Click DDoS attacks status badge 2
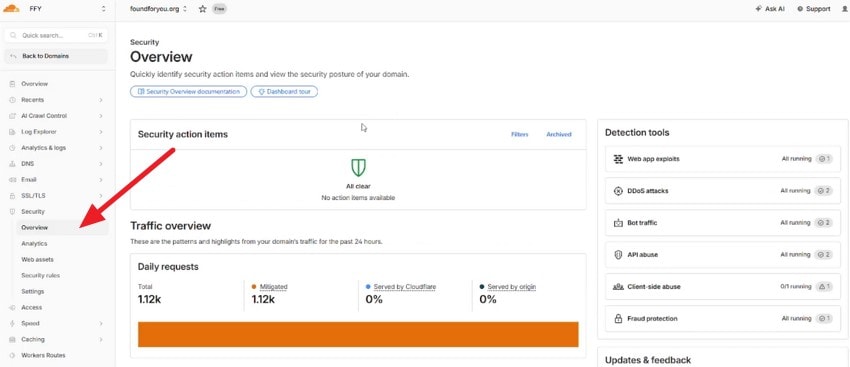 tap(823, 191)
